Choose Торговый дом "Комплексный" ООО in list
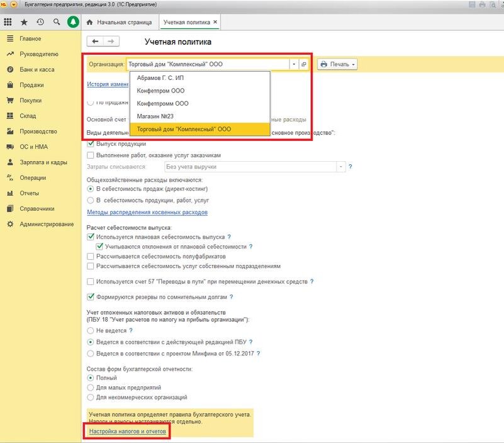 coord(199,129)
